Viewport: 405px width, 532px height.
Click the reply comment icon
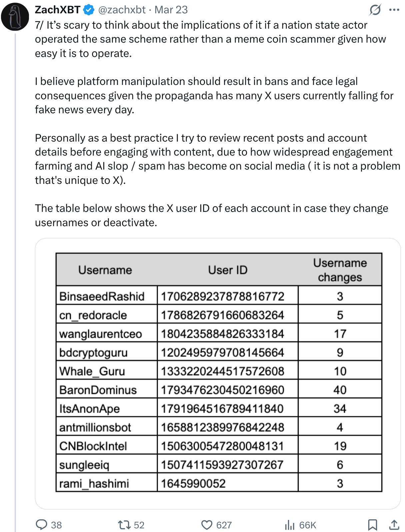click(x=41, y=525)
